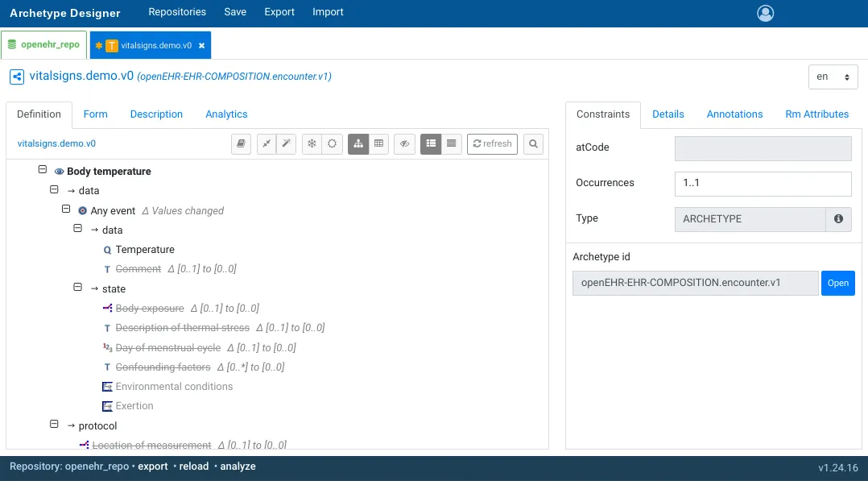This screenshot has height=481, width=868.
Task: Open the Export menu
Action: (x=279, y=12)
